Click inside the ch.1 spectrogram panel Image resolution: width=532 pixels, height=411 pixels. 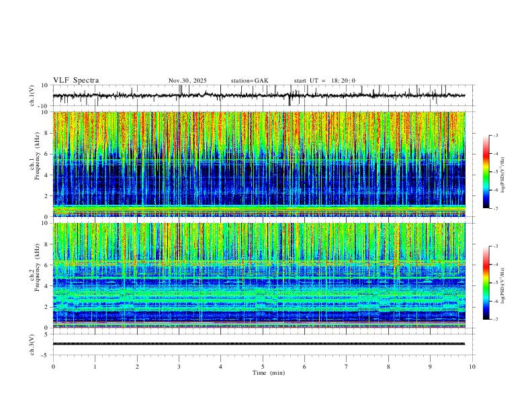259,164
